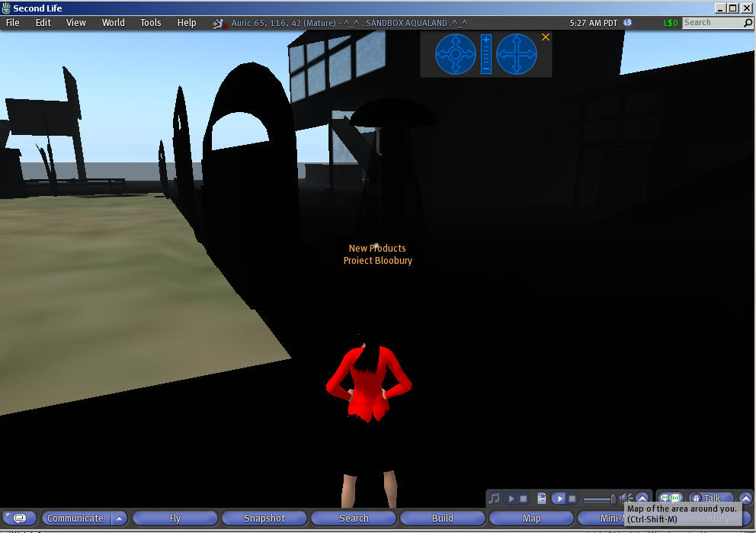This screenshot has width=756, height=533.
Task: Click the L$0 balance
Action: point(670,23)
